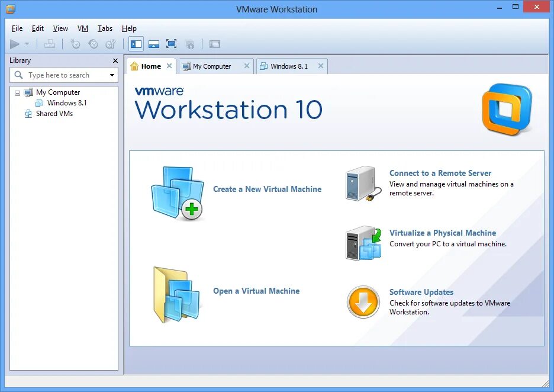Image resolution: width=554 pixels, height=392 pixels.
Task: Click the magnifier icon in library search
Action: pos(18,75)
